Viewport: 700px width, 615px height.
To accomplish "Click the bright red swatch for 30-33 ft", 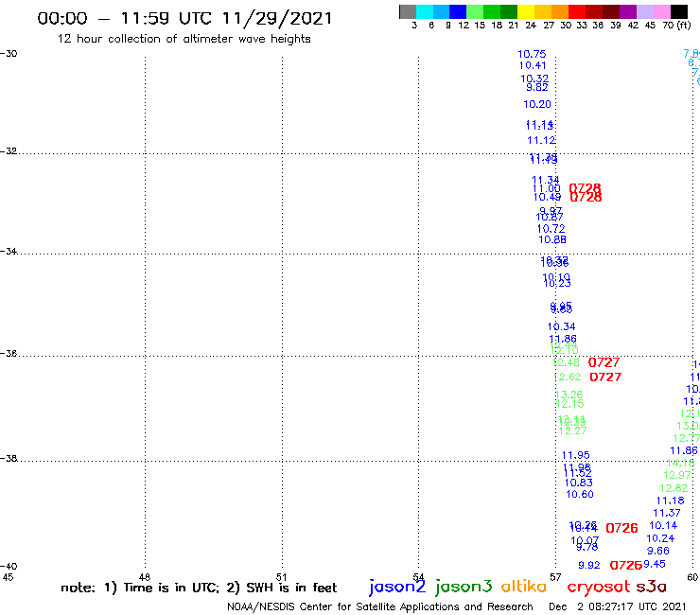I will pos(577,11).
